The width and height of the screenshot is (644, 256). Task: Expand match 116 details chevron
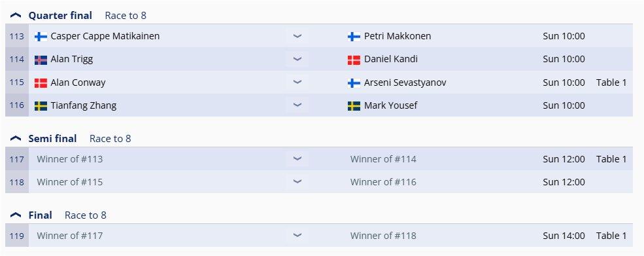click(x=297, y=105)
